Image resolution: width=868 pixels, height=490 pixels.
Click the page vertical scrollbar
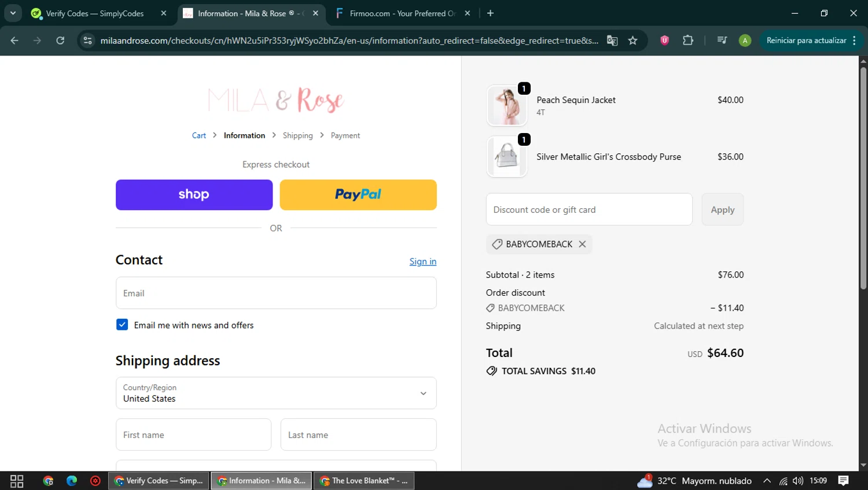[x=863, y=179]
